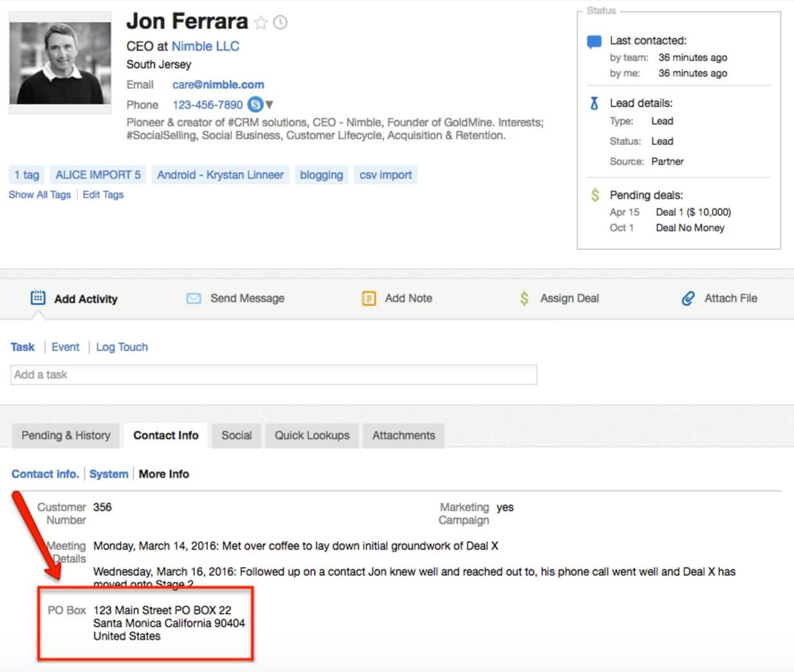
Task: Switch to the Pending & History tab
Action: coord(66,435)
